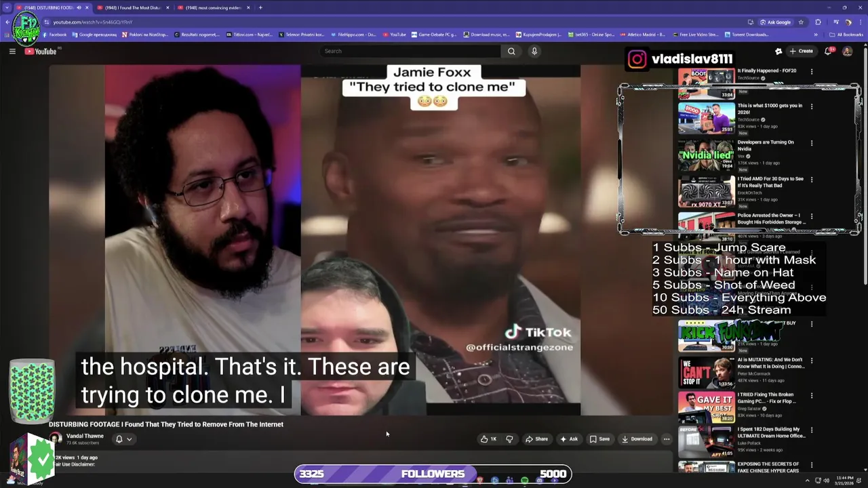Open 'Police Arrested the Owner' video title
Image resolution: width=868 pixels, height=488 pixels.
coord(771,218)
